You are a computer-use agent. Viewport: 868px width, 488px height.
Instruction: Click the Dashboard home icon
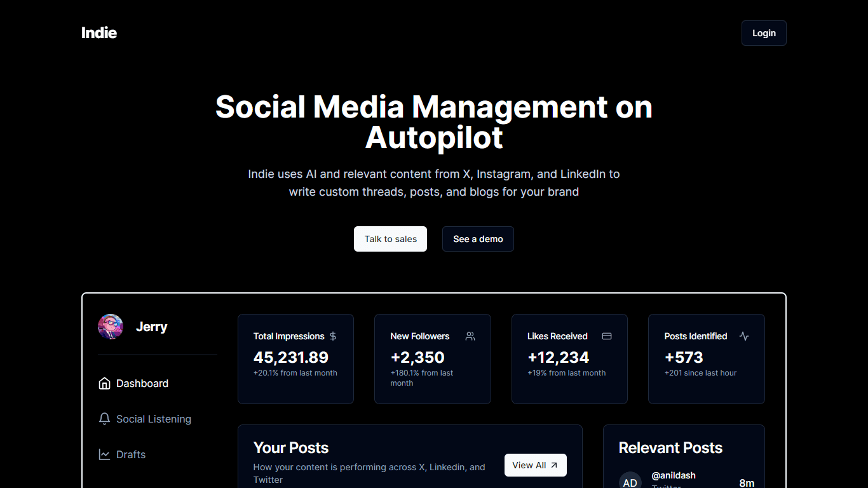pos(104,384)
